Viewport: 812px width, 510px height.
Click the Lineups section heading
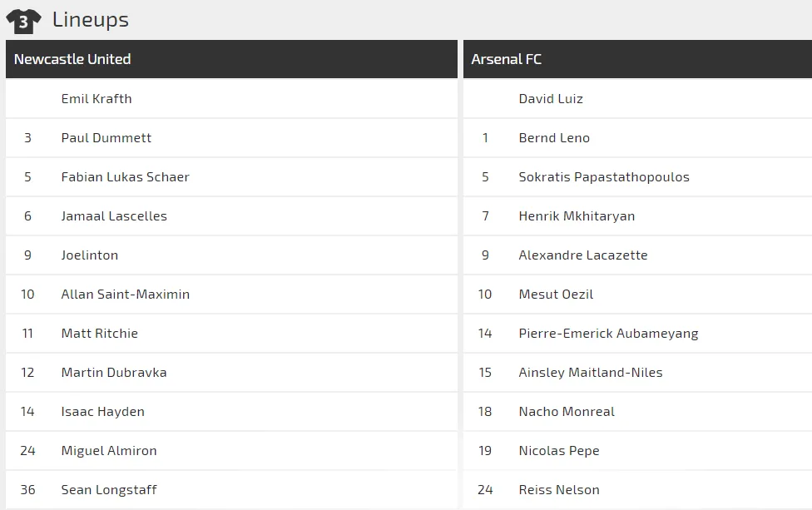91,19
